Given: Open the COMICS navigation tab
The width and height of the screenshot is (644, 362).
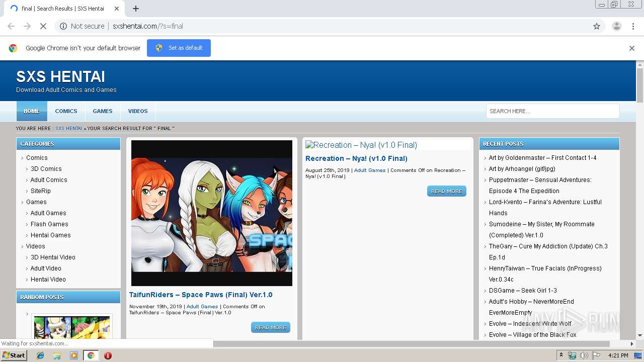Looking at the screenshot, I should [66, 111].
